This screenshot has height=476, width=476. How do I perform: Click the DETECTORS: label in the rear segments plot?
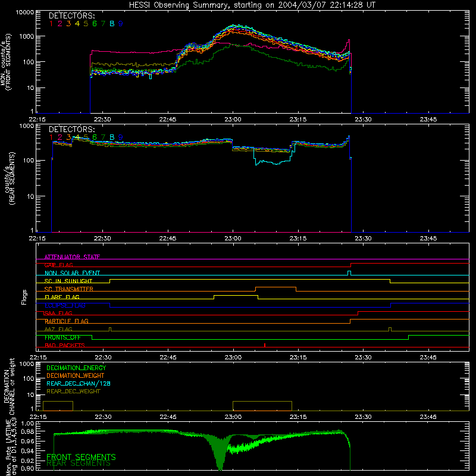coord(71,129)
